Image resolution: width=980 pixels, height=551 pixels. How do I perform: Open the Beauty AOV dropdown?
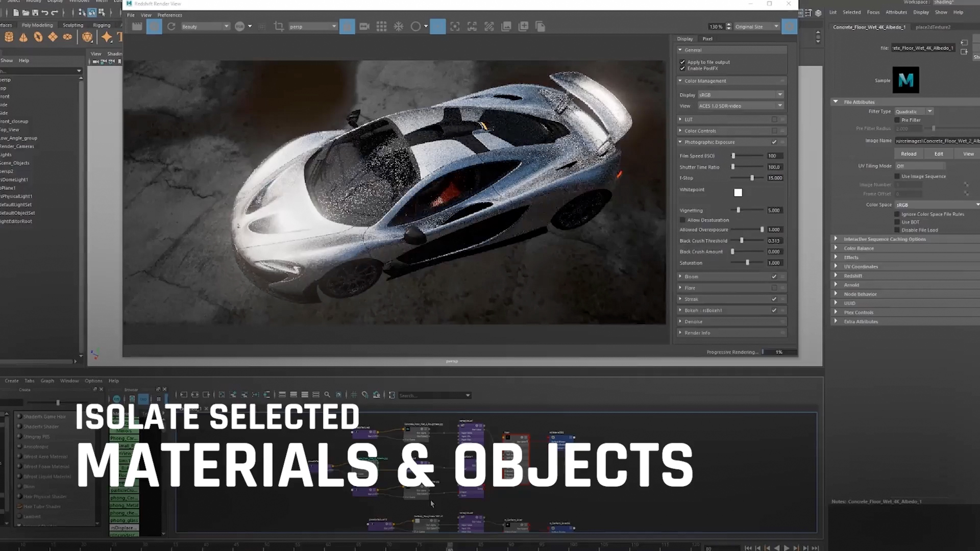(205, 27)
